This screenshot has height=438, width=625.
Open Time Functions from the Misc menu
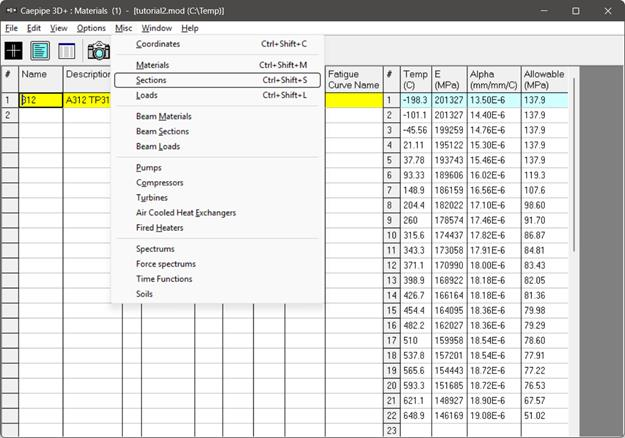click(x=217, y=279)
